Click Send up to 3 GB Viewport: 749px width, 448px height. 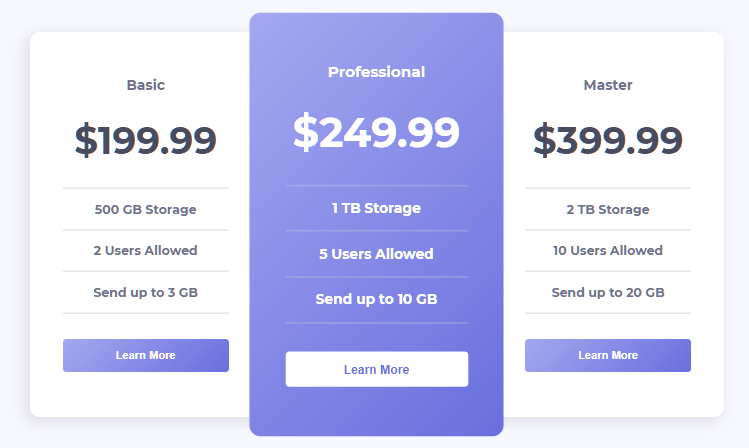click(146, 292)
